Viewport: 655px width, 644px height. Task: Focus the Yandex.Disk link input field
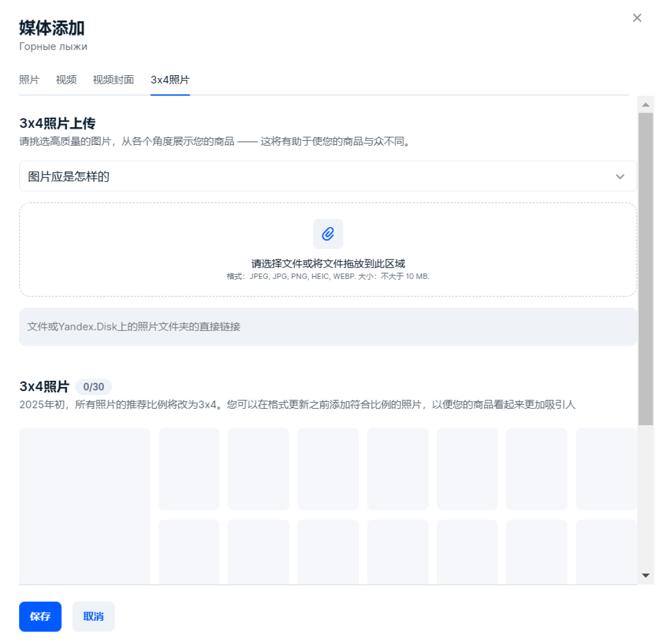click(x=328, y=326)
